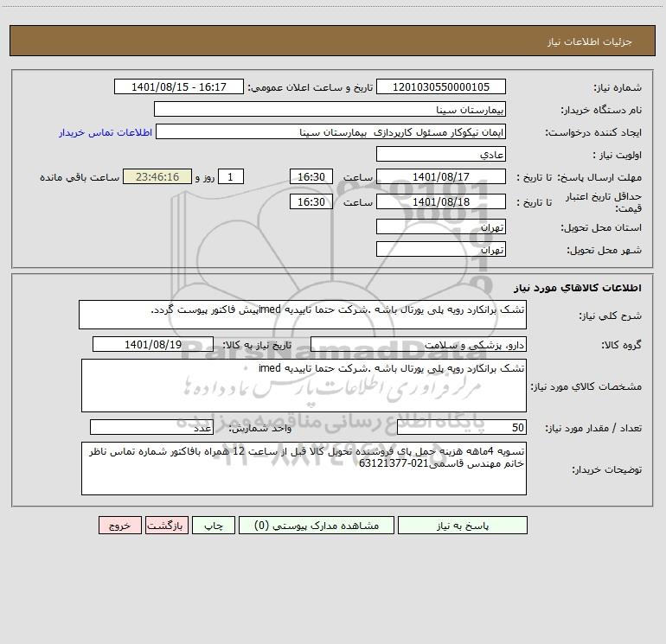This screenshot has width=666, height=644.
Task: Click the price validity date 1401/08/18
Action: (x=441, y=201)
